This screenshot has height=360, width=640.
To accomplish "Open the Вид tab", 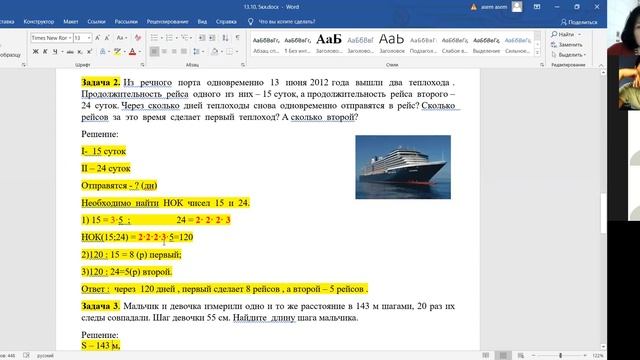I will tap(202, 22).
